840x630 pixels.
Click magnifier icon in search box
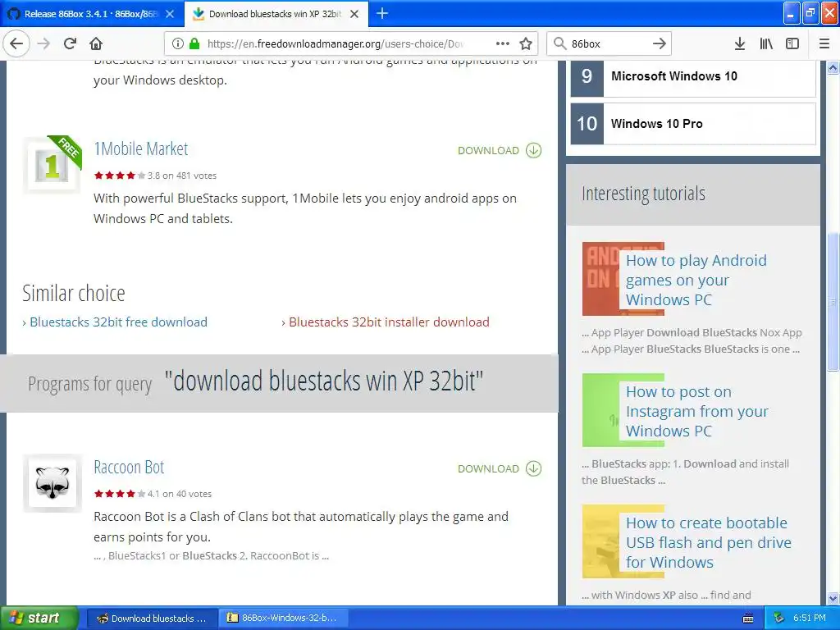[x=559, y=43]
